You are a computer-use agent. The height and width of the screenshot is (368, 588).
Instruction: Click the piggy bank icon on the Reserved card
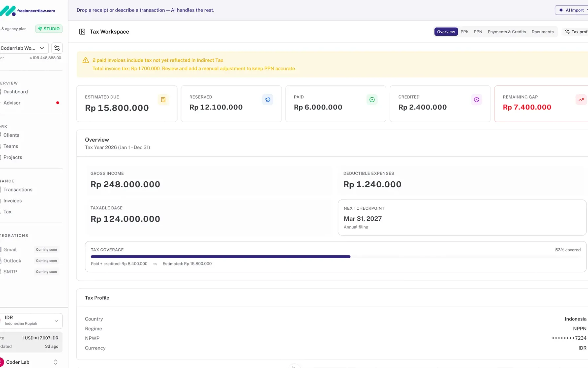pyautogui.click(x=267, y=99)
